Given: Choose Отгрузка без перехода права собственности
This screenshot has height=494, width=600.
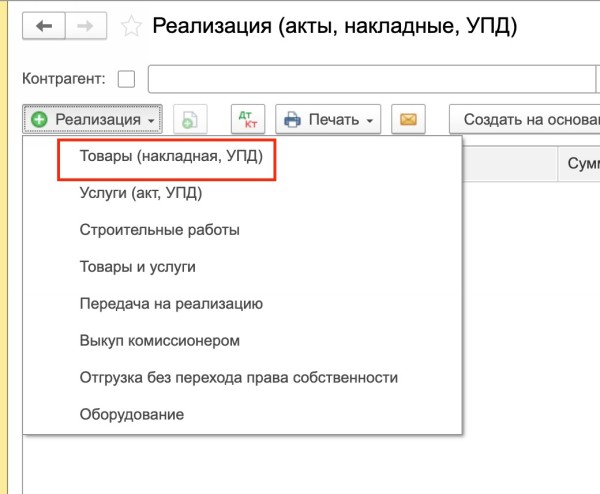Looking at the screenshot, I should (238, 377).
